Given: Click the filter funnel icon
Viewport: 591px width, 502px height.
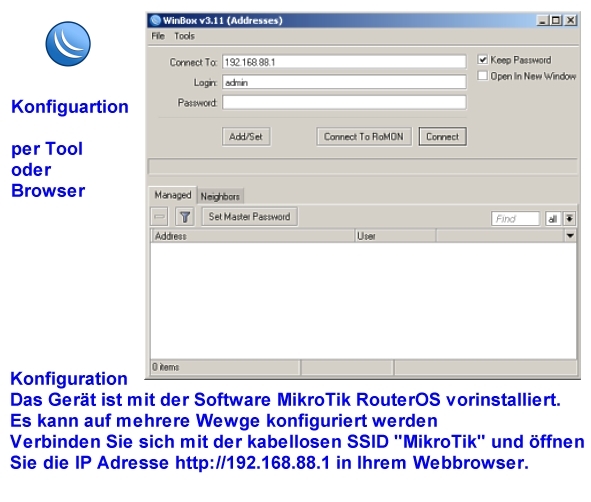Looking at the screenshot, I should tap(185, 217).
